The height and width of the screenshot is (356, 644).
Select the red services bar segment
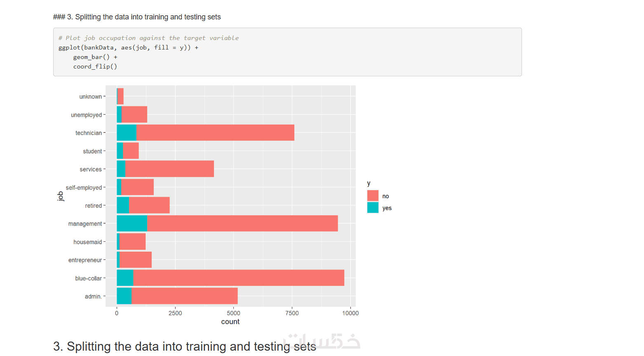169,169
